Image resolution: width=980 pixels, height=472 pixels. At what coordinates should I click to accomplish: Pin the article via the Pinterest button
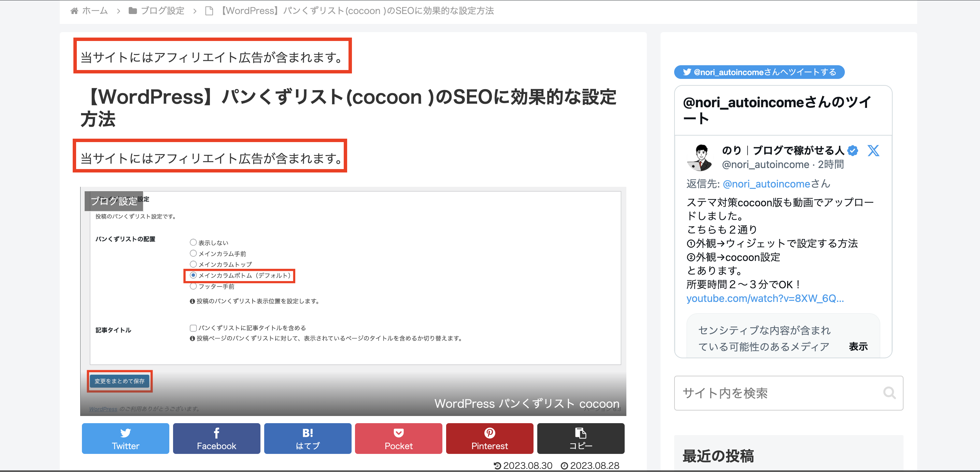489,439
